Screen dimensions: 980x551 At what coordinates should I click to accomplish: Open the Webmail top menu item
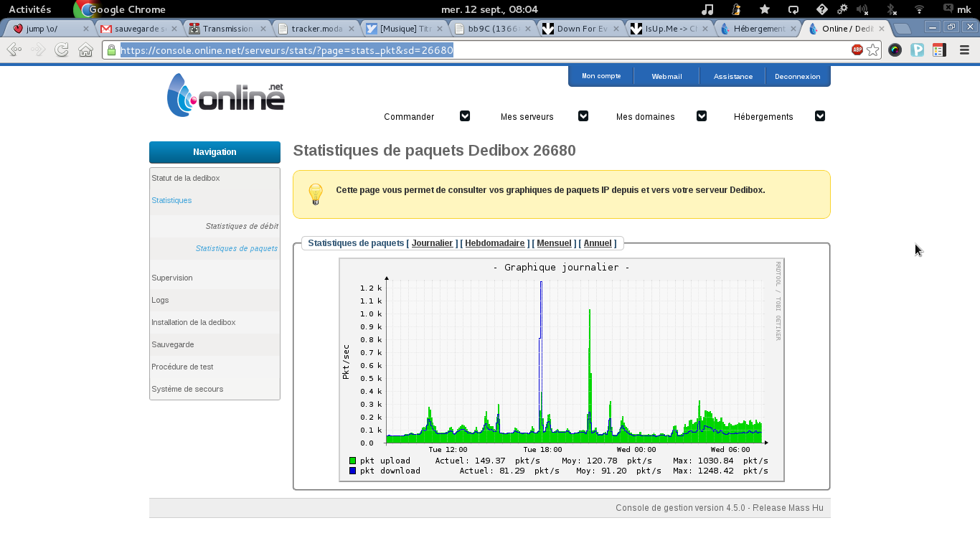(666, 76)
